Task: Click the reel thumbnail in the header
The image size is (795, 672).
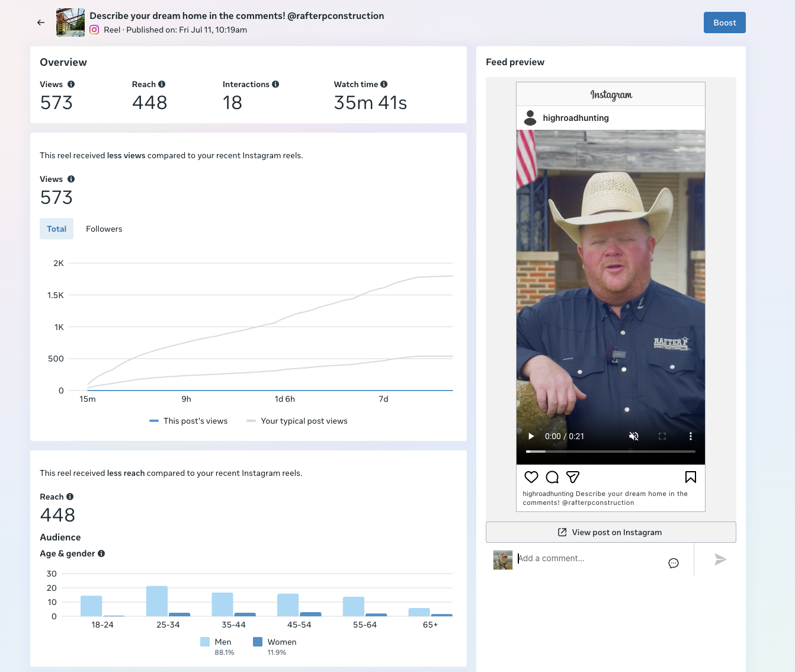Action: coord(70,23)
